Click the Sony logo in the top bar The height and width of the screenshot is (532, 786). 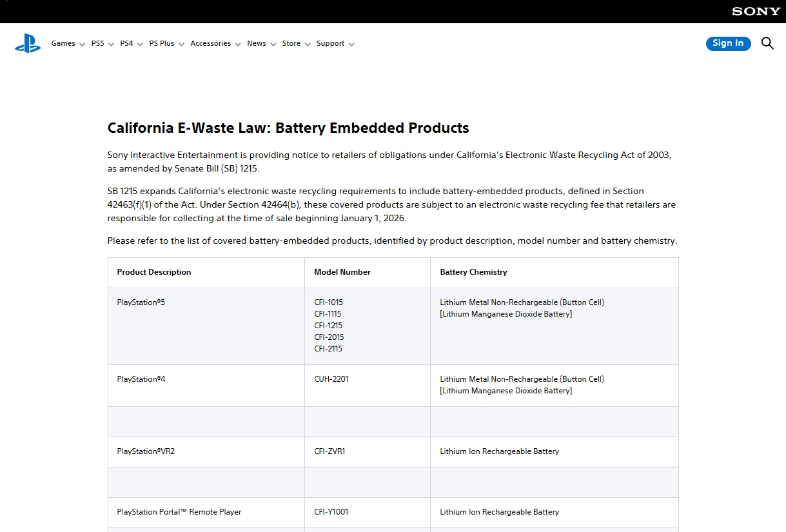[756, 12]
